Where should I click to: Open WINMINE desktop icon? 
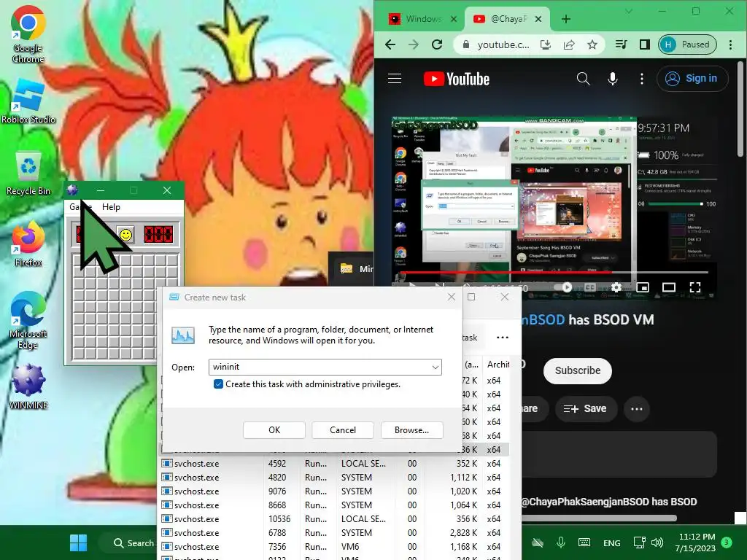pos(28,387)
